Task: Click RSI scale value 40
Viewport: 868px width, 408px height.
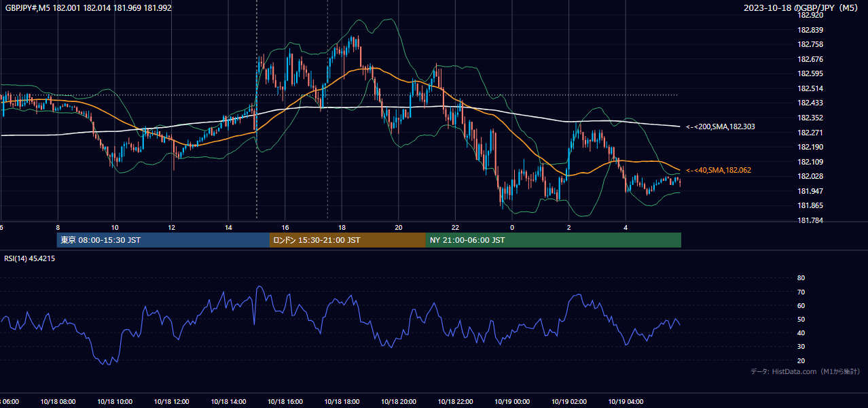Action: [x=801, y=333]
